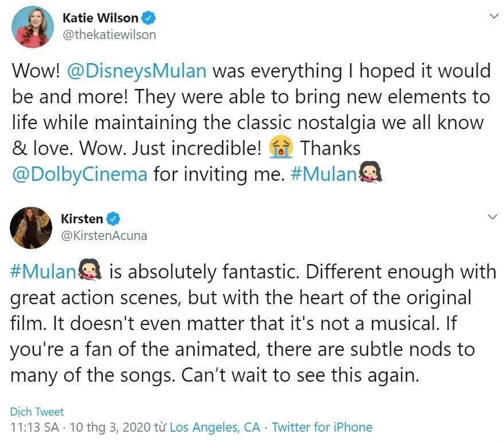
Task: Click the crying face emoji
Action: tap(281, 148)
